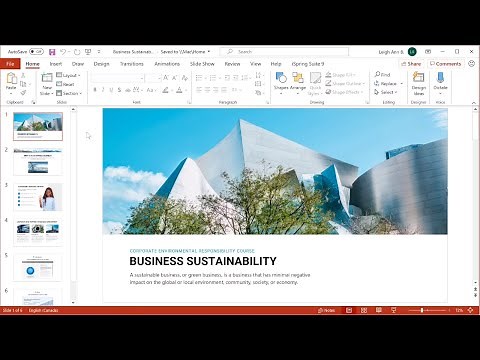Click the Help tab

coord(276,64)
